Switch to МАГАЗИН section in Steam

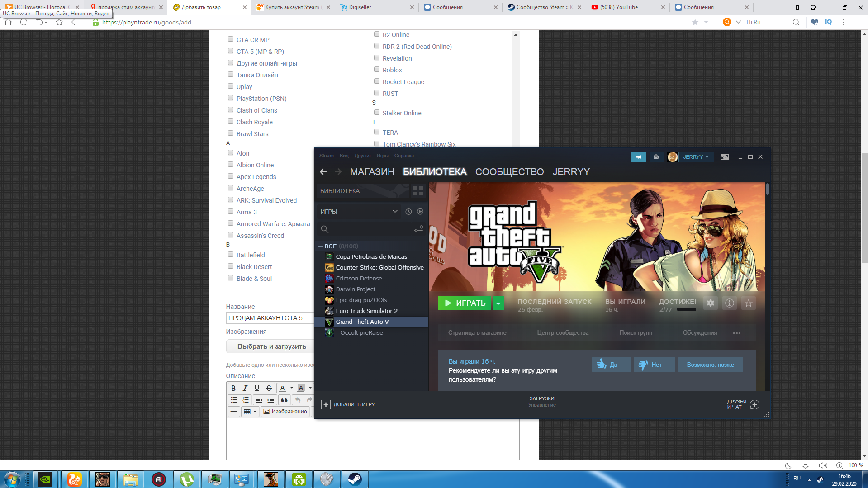pos(372,172)
